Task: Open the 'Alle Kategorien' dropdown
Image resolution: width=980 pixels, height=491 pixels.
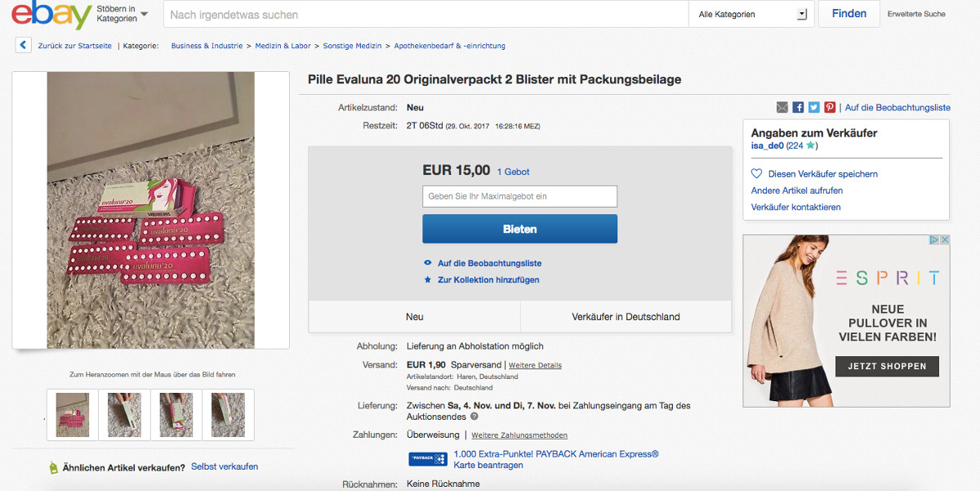Action: tap(751, 14)
